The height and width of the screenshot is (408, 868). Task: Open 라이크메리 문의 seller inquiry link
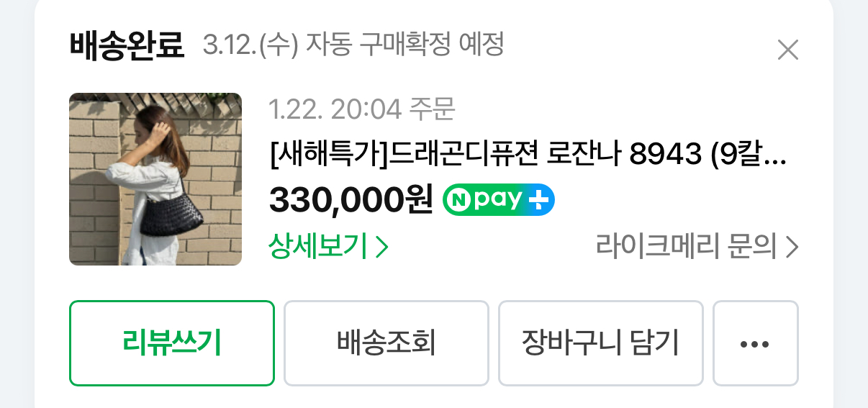click(x=697, y=247)
